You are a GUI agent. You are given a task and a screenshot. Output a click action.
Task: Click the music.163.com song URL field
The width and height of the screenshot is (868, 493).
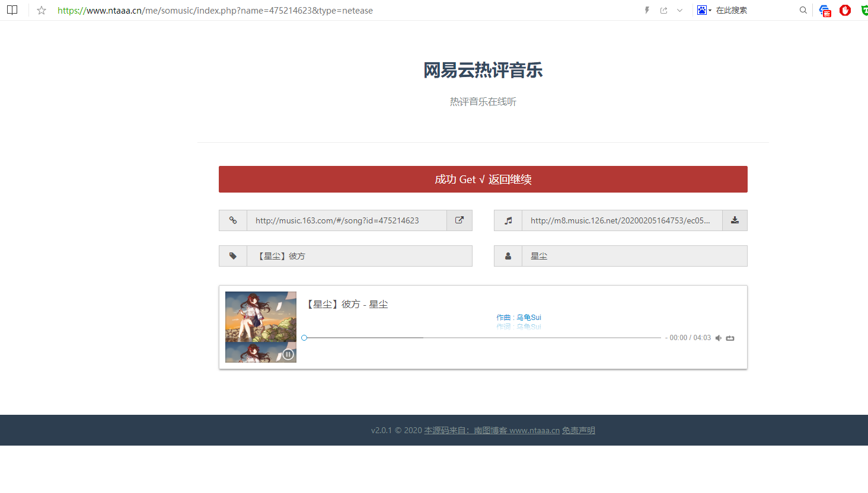[x=346, y=220]
